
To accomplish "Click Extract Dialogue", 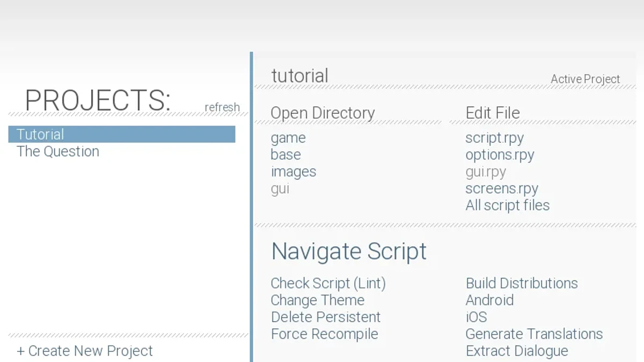I will point(517,351).
